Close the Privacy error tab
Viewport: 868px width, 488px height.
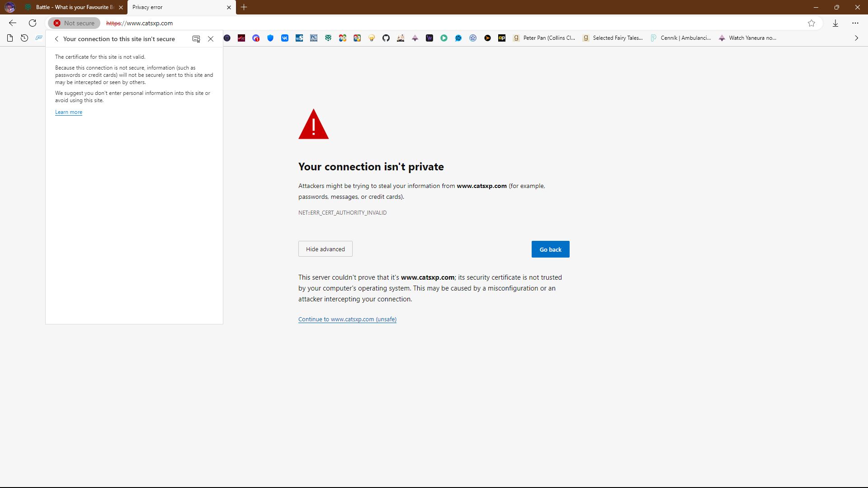pyautogui.click(x=229, y=7)
